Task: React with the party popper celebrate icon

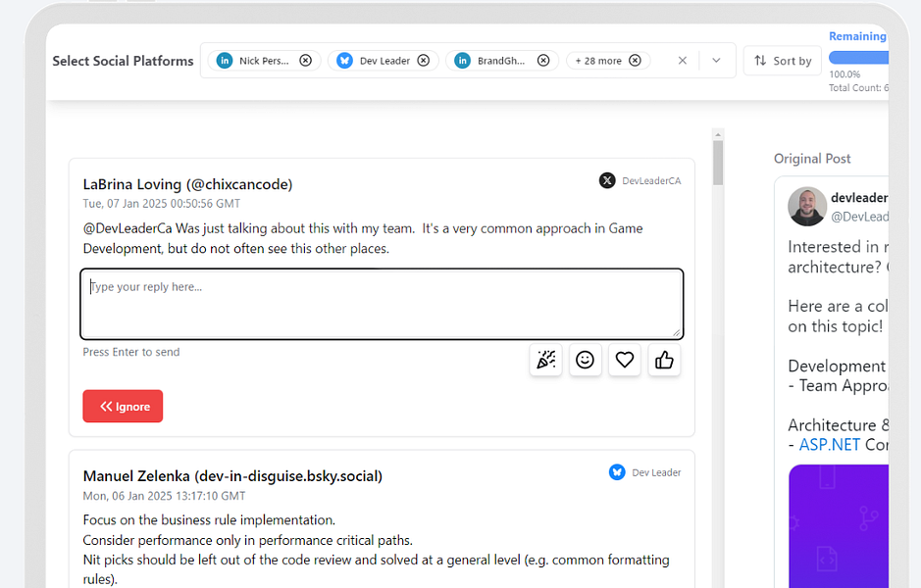Action: 545,360
